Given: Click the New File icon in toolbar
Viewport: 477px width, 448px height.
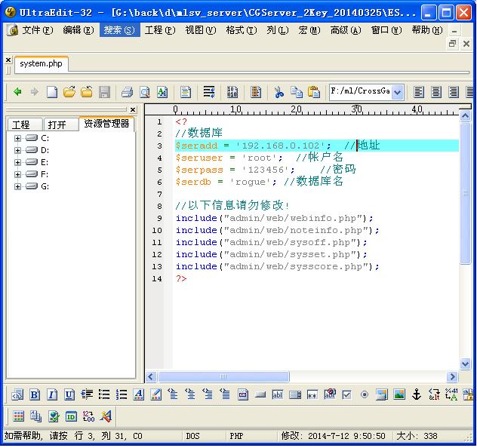Looking at the screenshot, I should point(52,92).
